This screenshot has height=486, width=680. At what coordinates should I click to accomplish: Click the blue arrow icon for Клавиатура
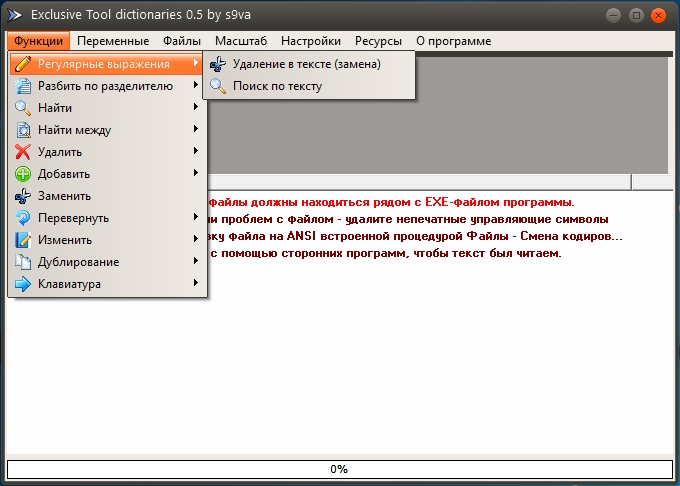(23, 284)
